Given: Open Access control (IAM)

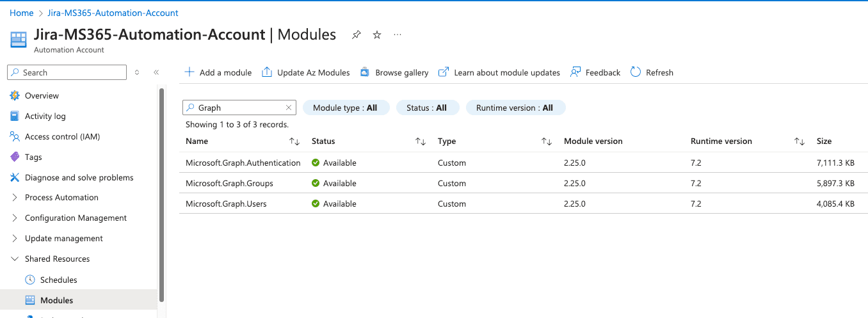Looking at the screenshot, I should coord(62,136).
